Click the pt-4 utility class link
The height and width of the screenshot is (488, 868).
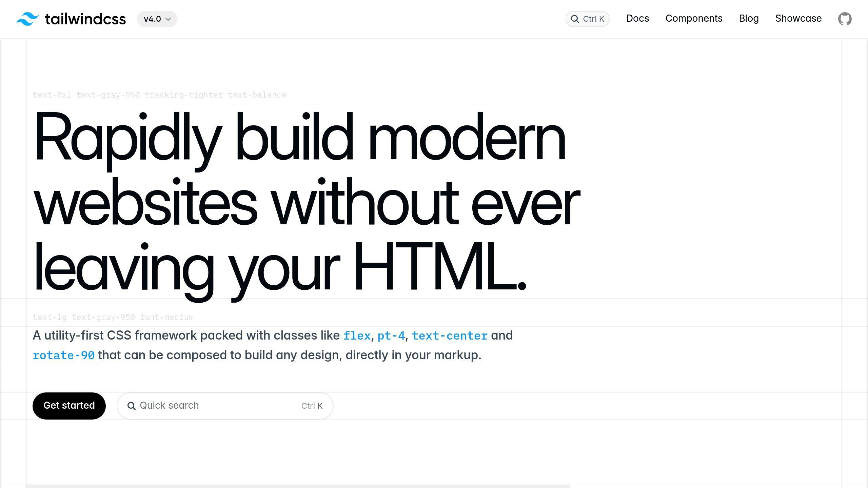[391, 335]
